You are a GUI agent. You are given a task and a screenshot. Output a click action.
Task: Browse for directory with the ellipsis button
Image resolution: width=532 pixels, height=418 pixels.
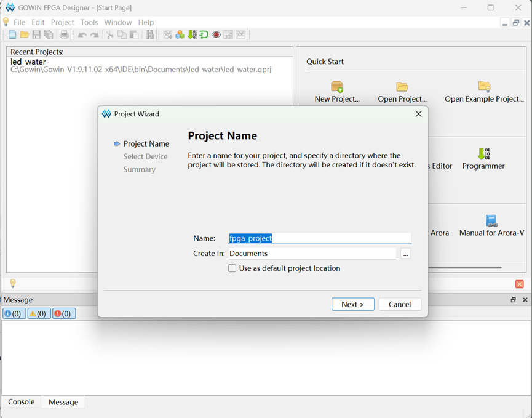[x=405, y=254]
